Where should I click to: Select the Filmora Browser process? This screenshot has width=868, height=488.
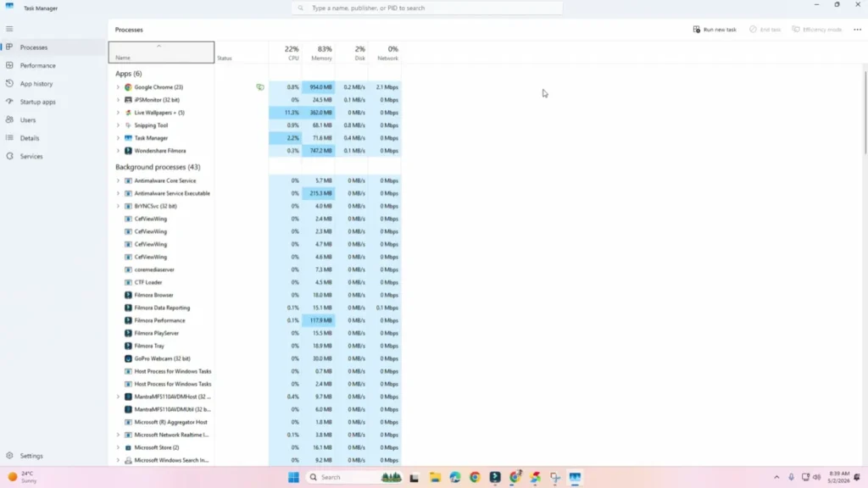coord(255,295)
